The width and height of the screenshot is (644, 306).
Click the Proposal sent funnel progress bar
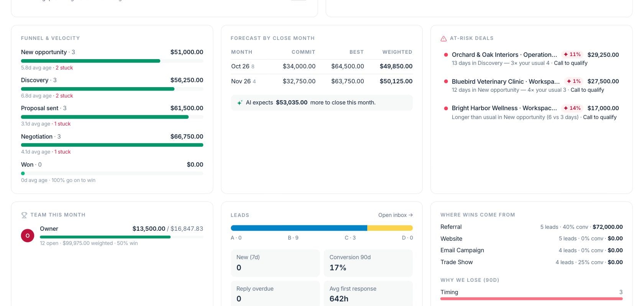click(x=112, y=117)
